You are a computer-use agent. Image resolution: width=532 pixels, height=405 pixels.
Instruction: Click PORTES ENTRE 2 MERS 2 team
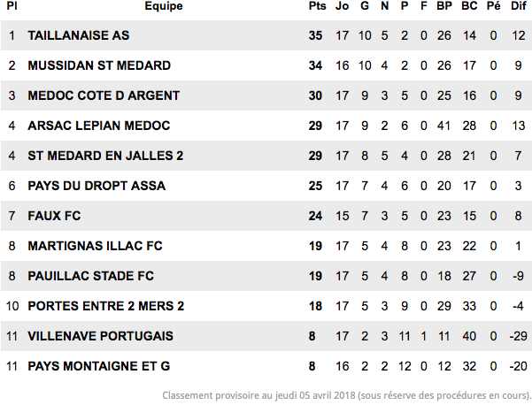[106, 306]
